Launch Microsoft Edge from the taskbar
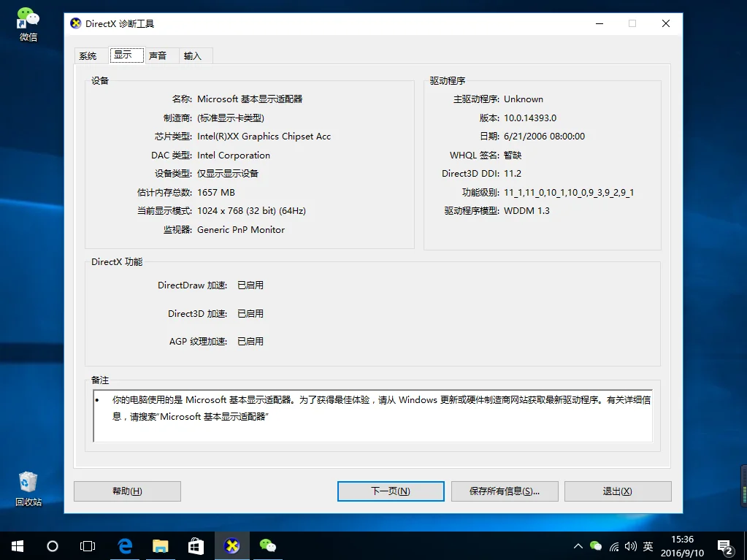The image size is (747, 560). click(124, 545)
